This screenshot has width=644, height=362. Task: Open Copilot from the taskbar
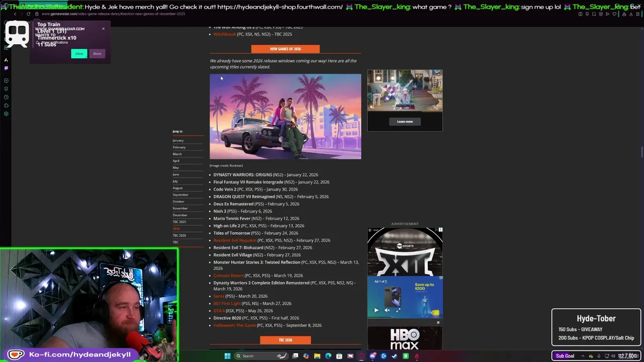pyautogui.click(x=306, y=356)
